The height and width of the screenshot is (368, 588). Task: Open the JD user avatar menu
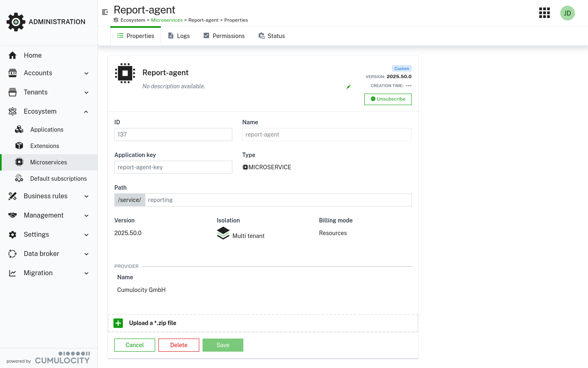567,13
